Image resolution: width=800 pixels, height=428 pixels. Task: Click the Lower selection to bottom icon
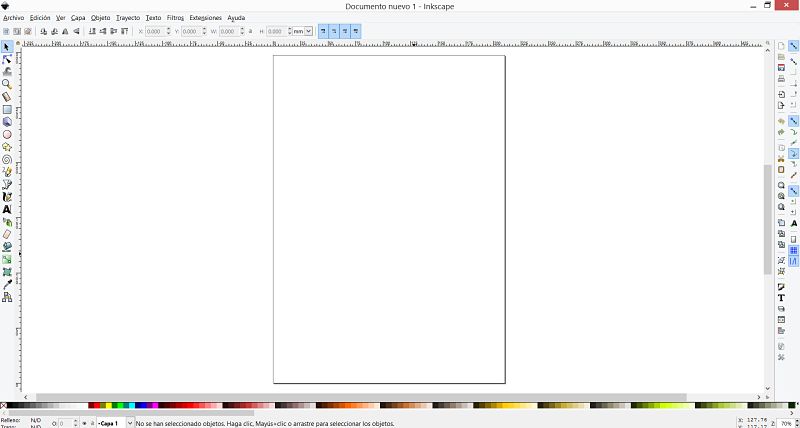point(92,32)
